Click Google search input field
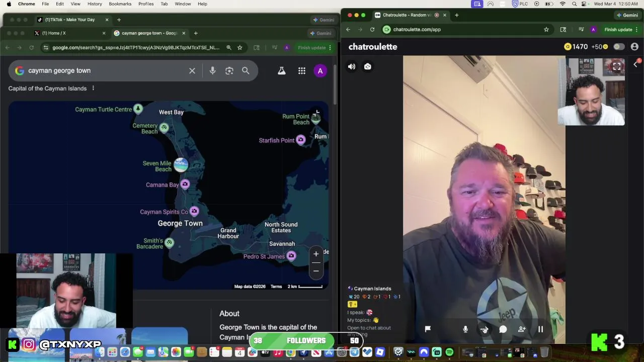Screen dimensions: 644x362 pos(106,71)
